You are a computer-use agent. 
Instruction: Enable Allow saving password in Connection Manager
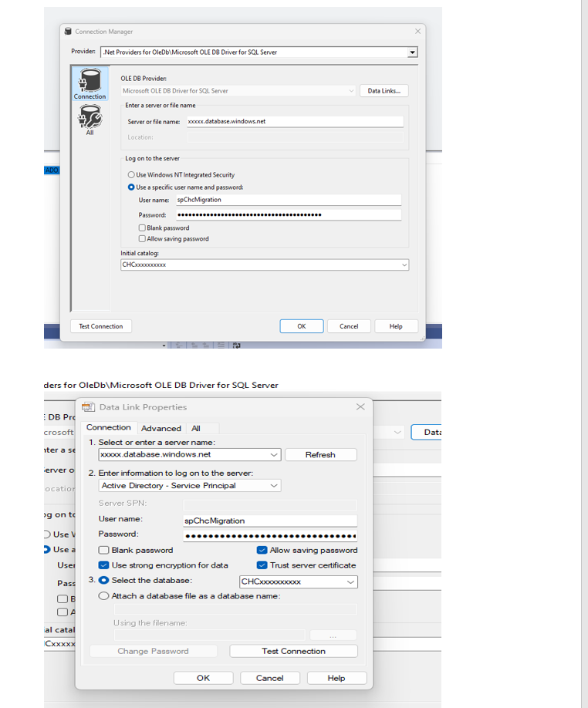142,239
